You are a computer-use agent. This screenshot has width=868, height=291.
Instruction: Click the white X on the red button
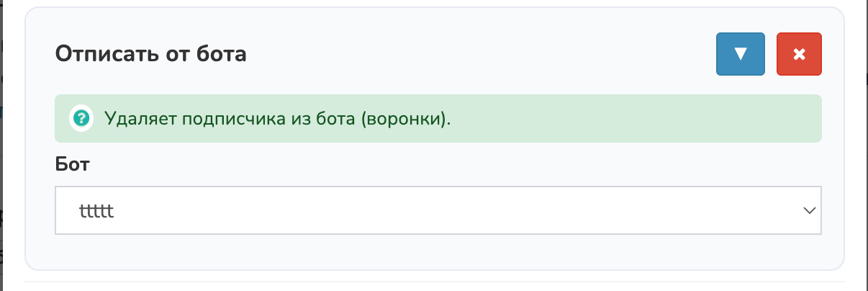coord(799,54)
